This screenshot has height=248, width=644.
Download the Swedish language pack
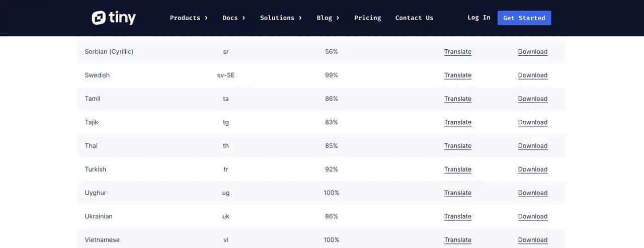click(x=532, y=75)
